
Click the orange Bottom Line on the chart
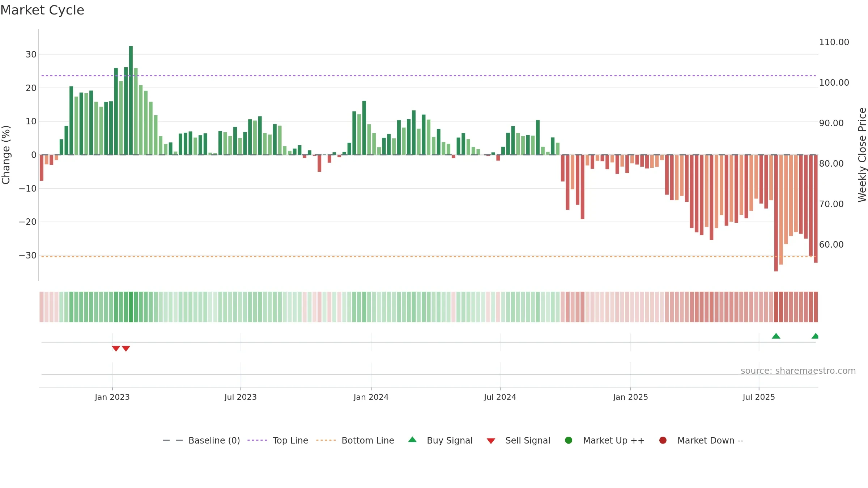429,256
